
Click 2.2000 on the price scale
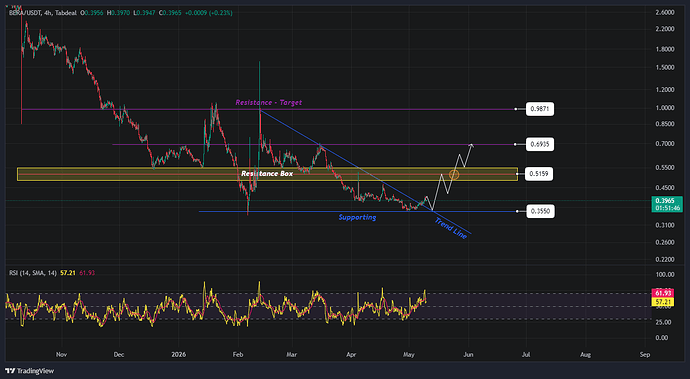[665, 29]
